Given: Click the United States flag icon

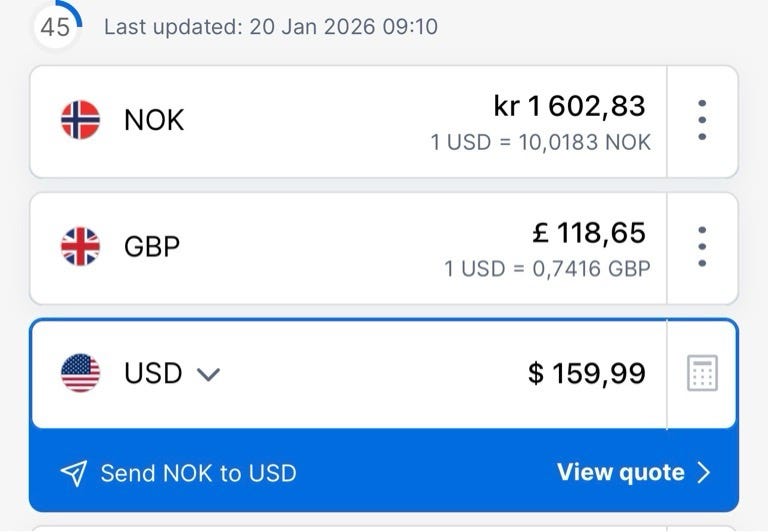Looking at the screenshot, I should (x=80, y=373).
